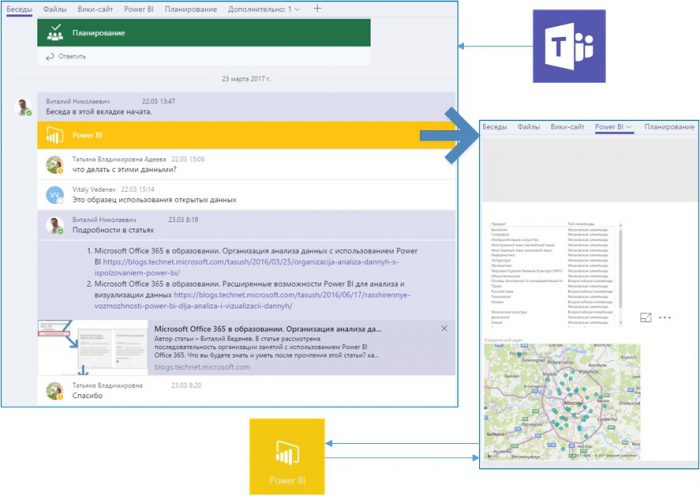
Task: Open Беседы tab in right window
Action: coord(495,127)
